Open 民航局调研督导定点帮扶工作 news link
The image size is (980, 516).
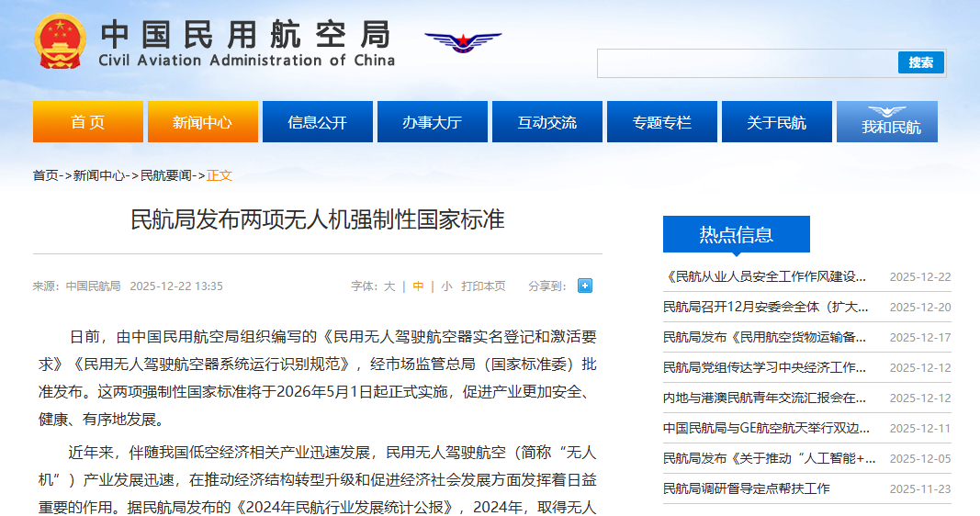[x=746, y=488]
